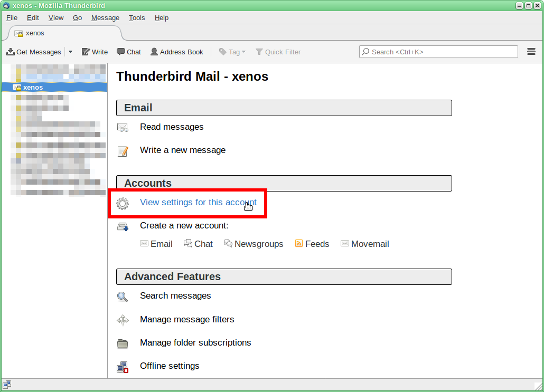Image resolution: width=544 pixels, height=392 pixels.
Task: Open the Help menu
Action: [x=161, y=18]
